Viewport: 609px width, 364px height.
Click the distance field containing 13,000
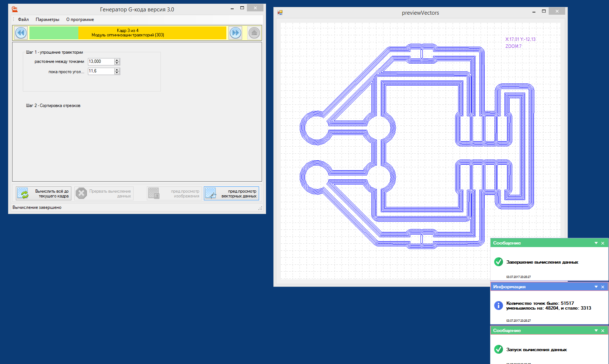click(x=101, y=61)
